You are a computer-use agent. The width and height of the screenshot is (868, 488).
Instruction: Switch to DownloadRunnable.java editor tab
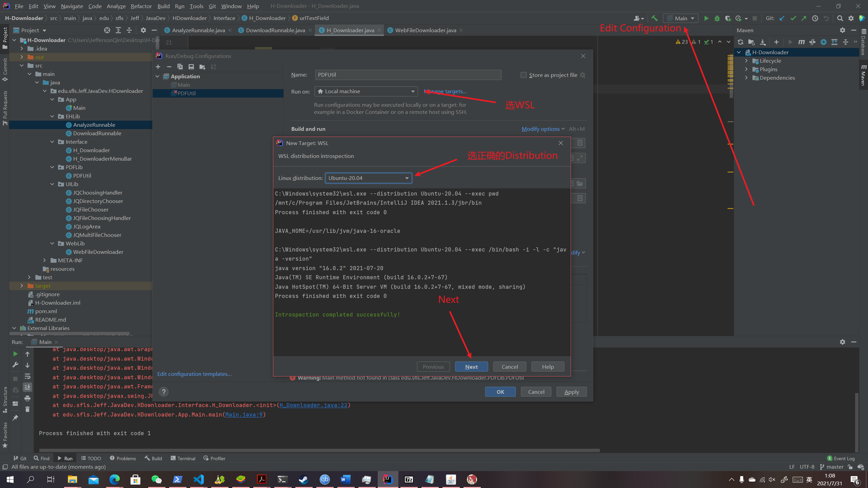click(x=275, y=30)
